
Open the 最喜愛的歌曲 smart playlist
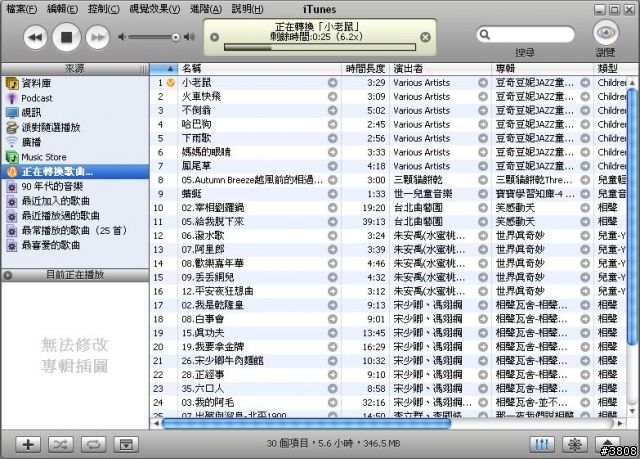pos(75,245)
